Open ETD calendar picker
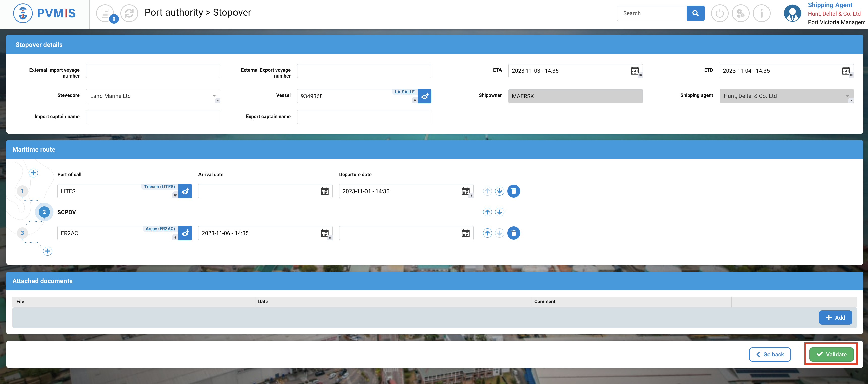Viewport: 868px width, 384px height. click(845, 71)
